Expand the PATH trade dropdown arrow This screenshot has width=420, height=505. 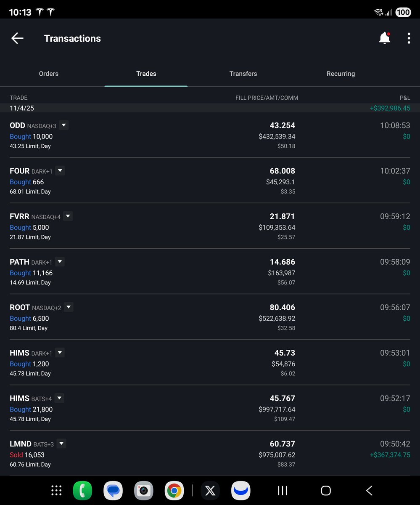click(x=60, y=262)
